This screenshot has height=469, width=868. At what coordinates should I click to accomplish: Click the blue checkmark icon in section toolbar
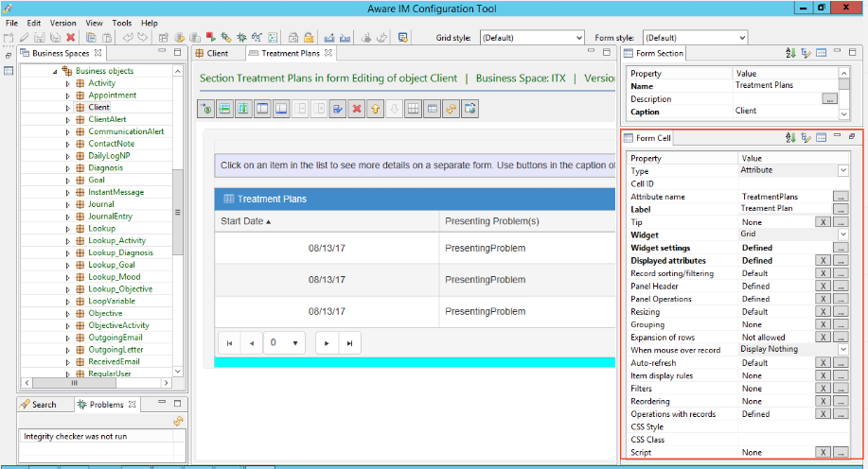[338, 109]
